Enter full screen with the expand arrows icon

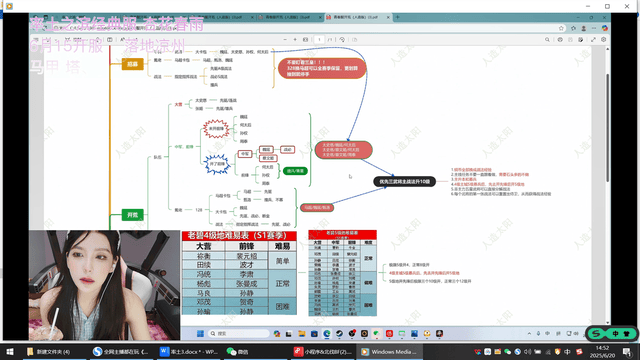pos(593,40)
